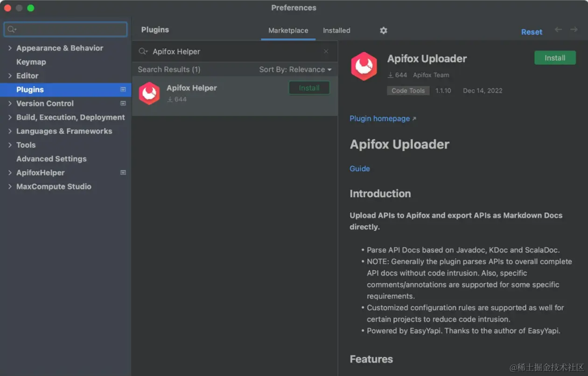
Task: Click the project-level icon beside Version Control
Action: [x=123, y=103]
